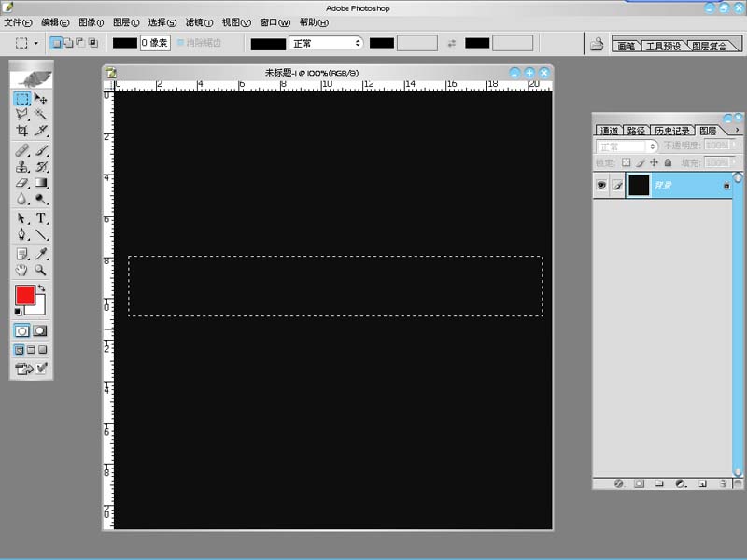
Task: Select the Move tool
Action: coord(41,98)
